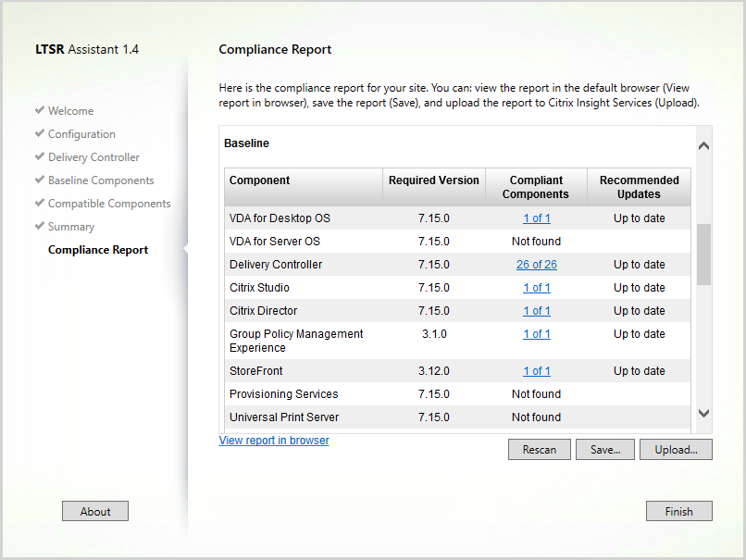Open Delivery Controller 26 of 26 link
This screenshot has width=746, height=560.
537,265
